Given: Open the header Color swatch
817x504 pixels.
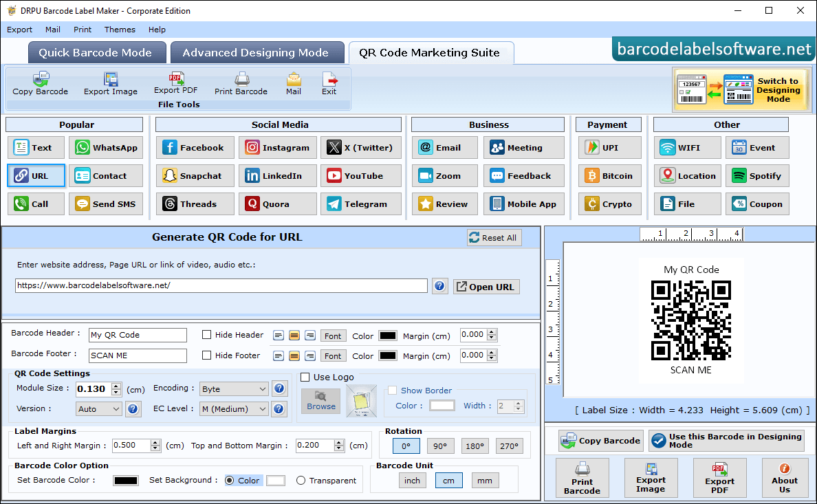Looking at the screenshot, I should (x=388, y=336).
